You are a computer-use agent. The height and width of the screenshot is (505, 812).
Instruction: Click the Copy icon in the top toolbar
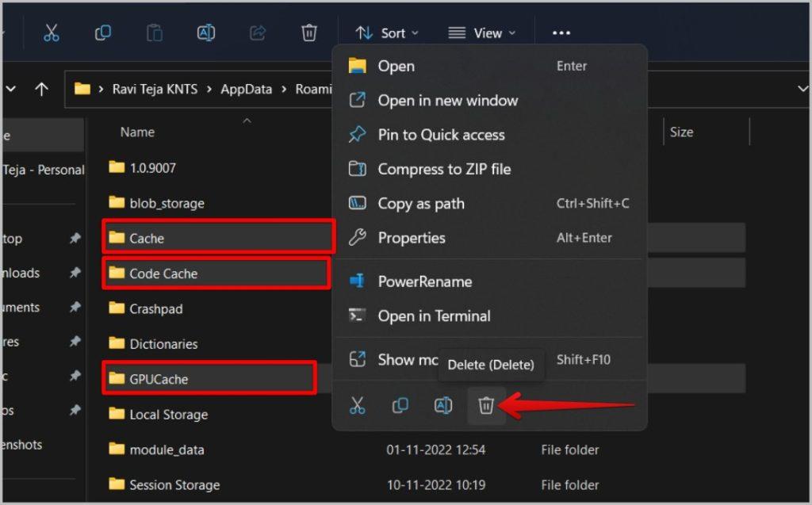tap(102, 33)
